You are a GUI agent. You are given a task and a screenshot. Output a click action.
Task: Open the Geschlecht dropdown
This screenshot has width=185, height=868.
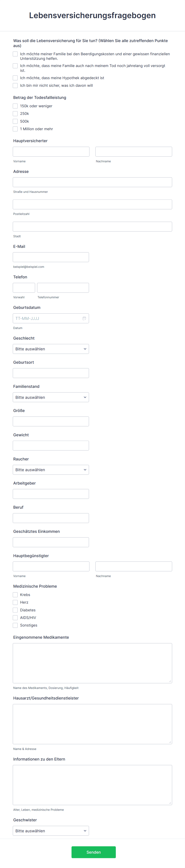click(x=51, y=349)
